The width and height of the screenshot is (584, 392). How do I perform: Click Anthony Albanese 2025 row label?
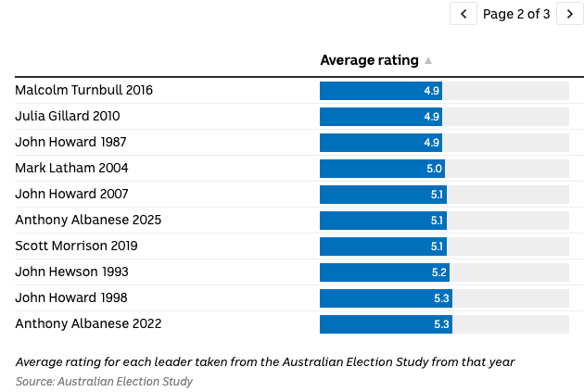point(88,221)
